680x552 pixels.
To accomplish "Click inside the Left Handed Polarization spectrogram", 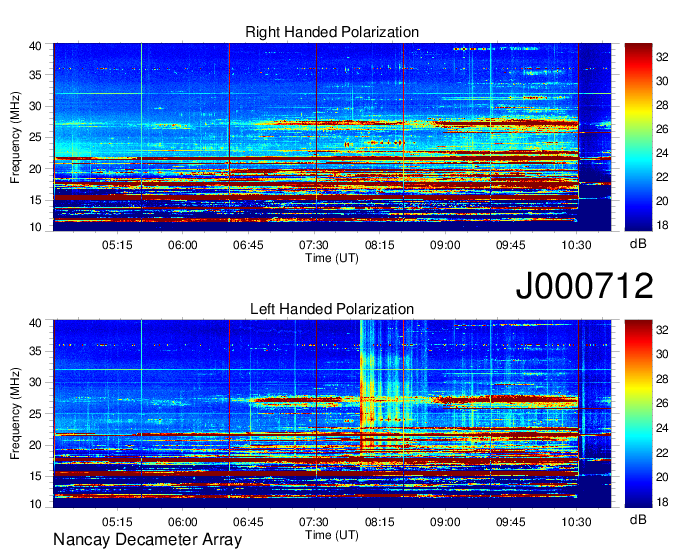I will pyautogui.click(x=332, y=414).
